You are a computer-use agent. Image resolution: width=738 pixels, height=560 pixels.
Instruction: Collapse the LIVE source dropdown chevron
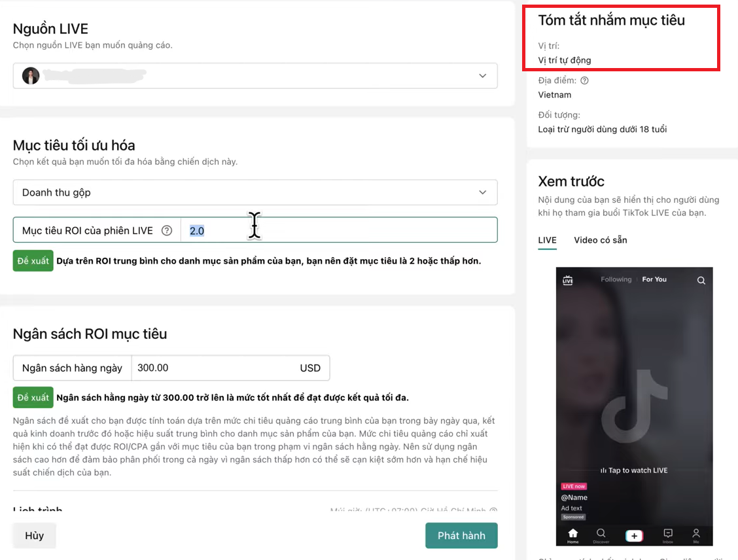(x=483, y=76)
